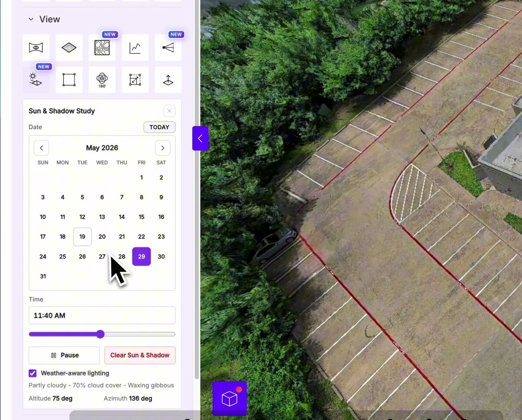
Task: Click the time-of-day slider handle
Action: [100, 334]
